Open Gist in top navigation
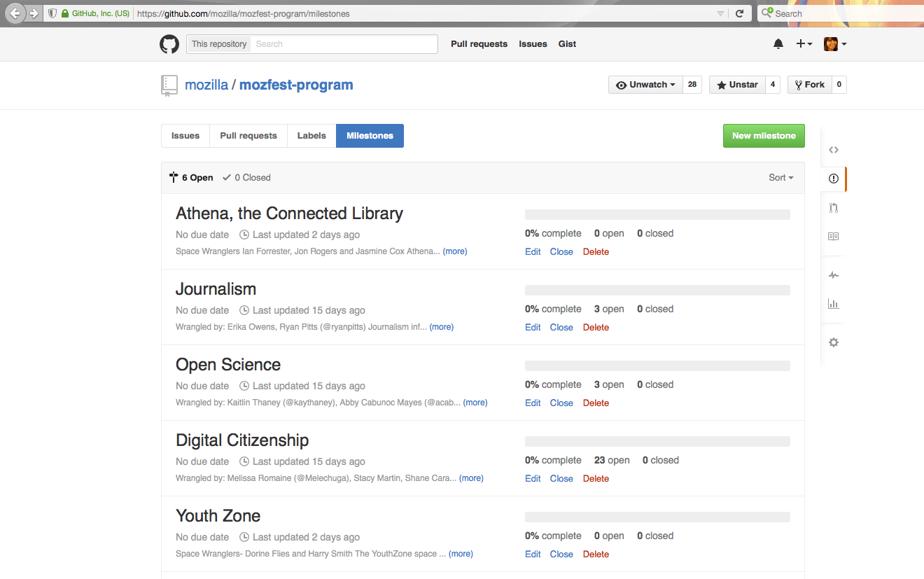This screenshot has width=924, height=579. point(567,44)
